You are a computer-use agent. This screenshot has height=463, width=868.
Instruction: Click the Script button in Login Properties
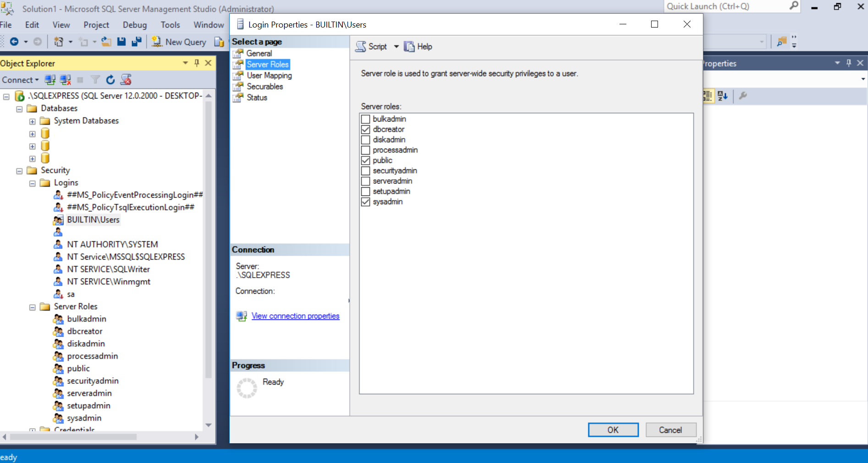[371, 46]
